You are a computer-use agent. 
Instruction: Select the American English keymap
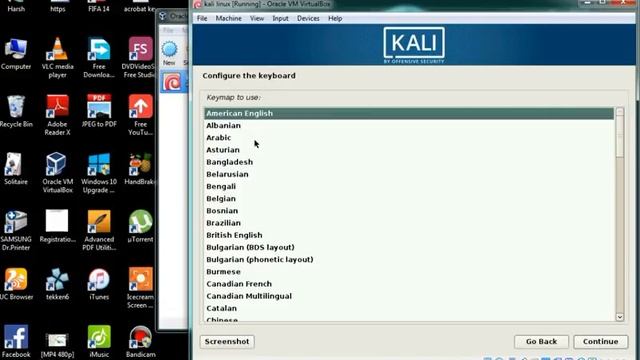click(x=409, y=113)
